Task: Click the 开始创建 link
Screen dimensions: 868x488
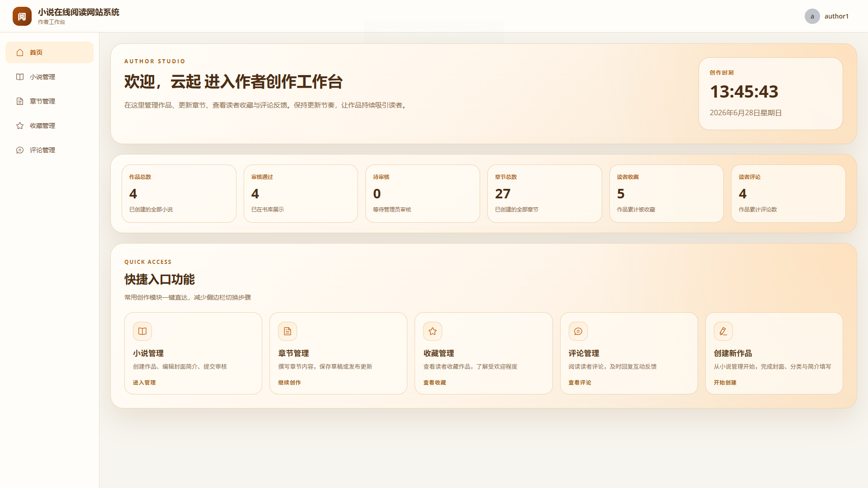Action: pos(725,383)
